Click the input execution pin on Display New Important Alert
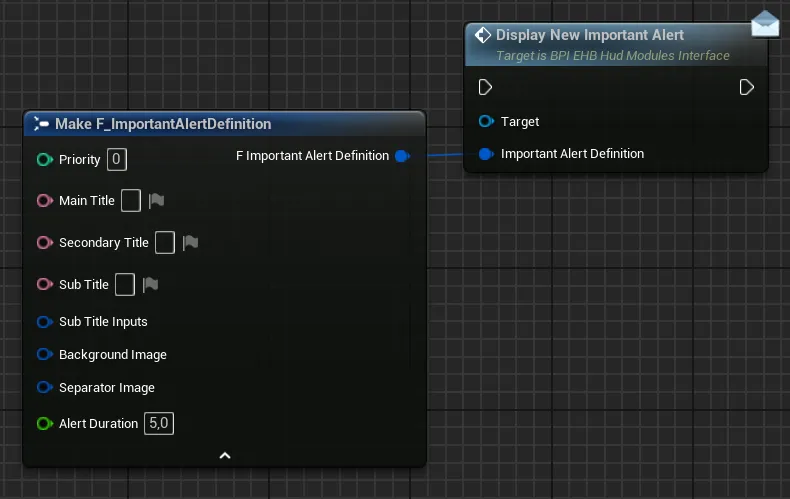 click(x=485, y=87)
